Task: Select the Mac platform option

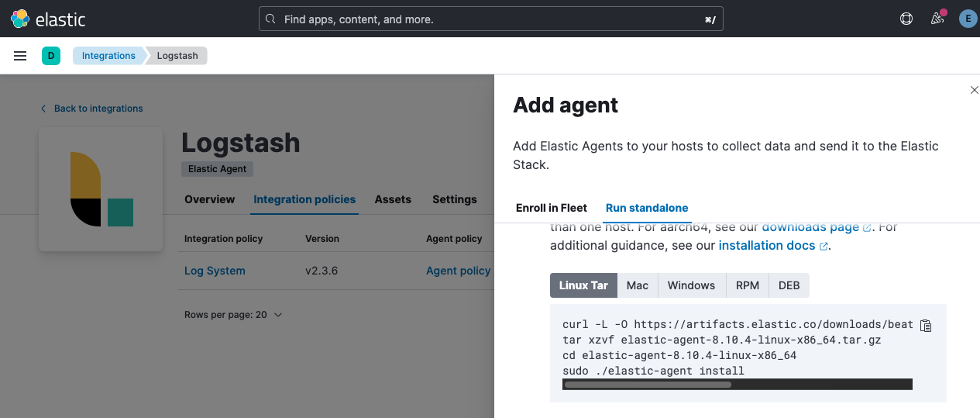Action: (637, 285)
